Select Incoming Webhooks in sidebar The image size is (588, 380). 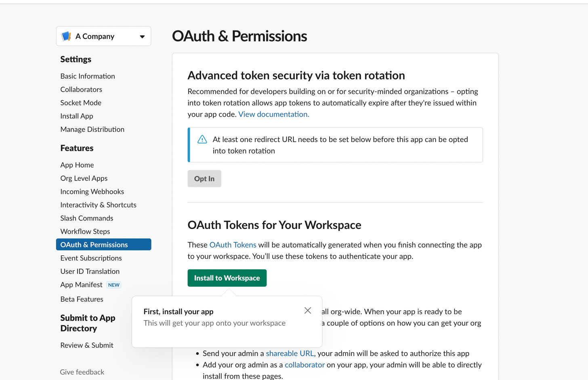[92, 191]
